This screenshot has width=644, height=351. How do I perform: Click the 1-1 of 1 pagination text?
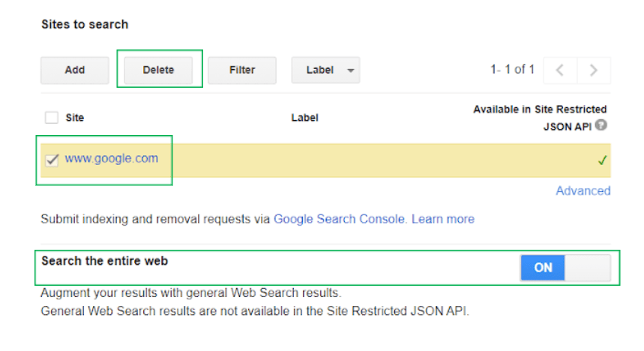[512, 70]
